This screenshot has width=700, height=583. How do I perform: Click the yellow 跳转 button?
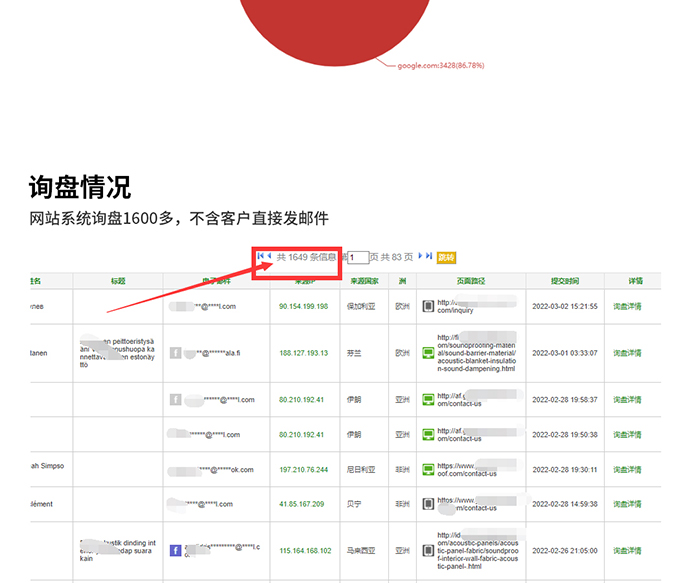point(446,258)
